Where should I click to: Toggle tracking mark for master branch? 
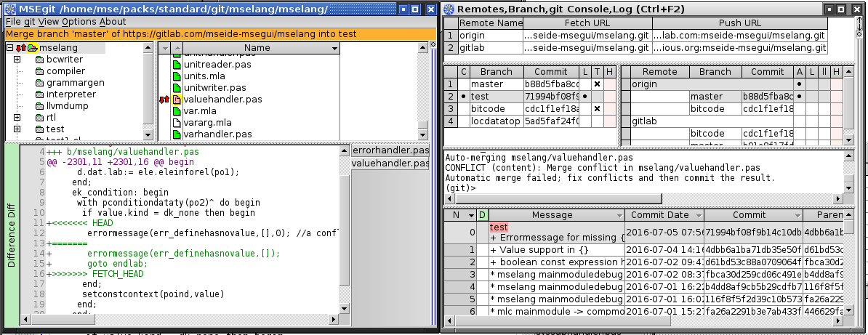click(x=596, y=84)
